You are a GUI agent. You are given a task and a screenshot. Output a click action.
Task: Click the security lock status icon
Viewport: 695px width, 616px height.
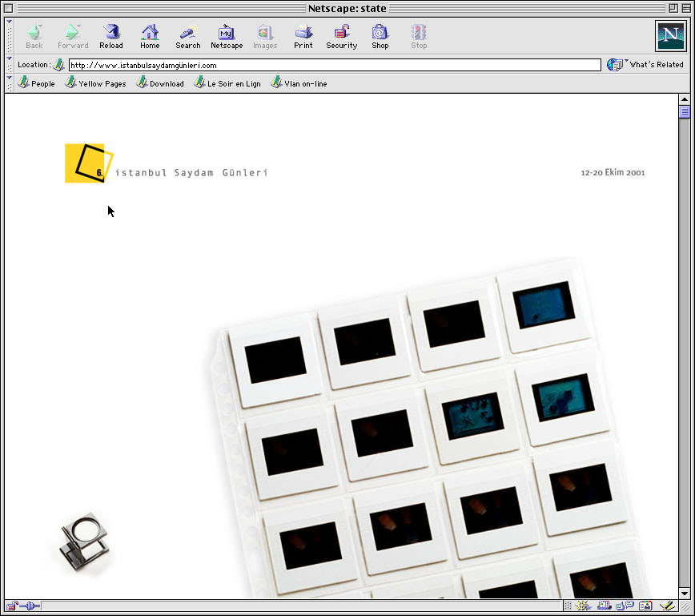coord(13,606)
